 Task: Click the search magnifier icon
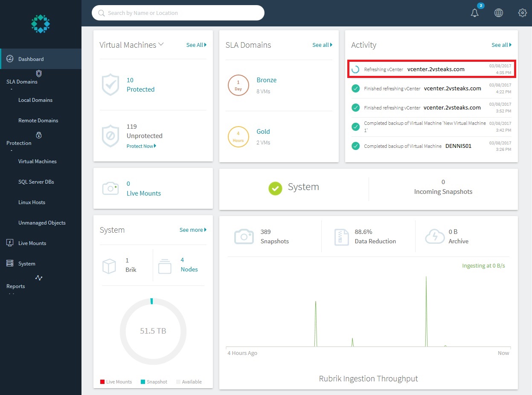pyautogui.click(x=102, y=13)
